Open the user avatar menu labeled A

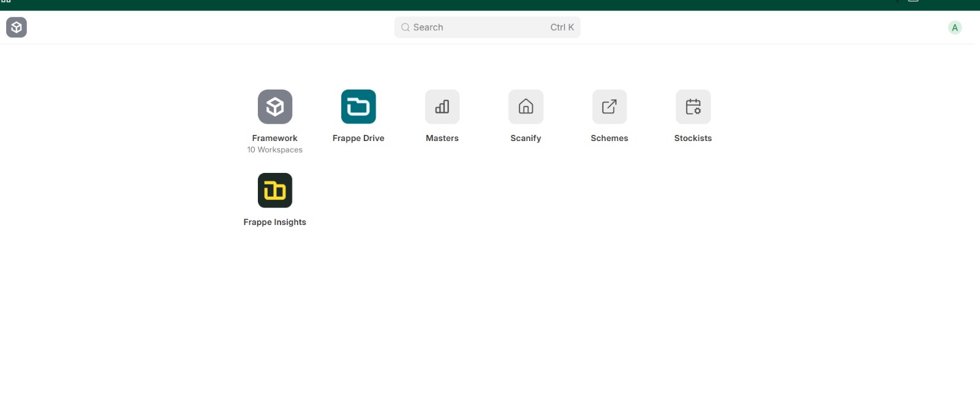(954, 28)
